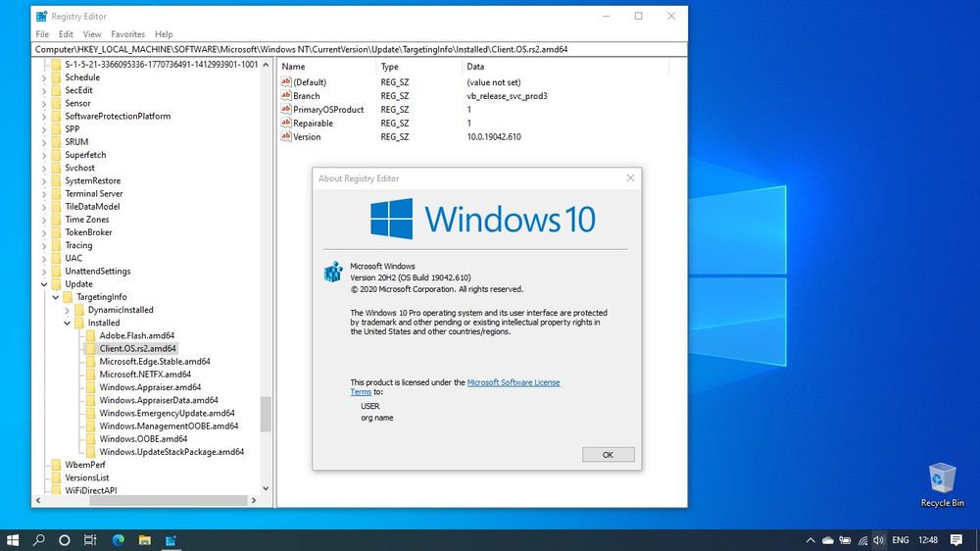This screenshot has width=980, height=551.
Task: Open the volume control in system tray
Action: [879, 540]
